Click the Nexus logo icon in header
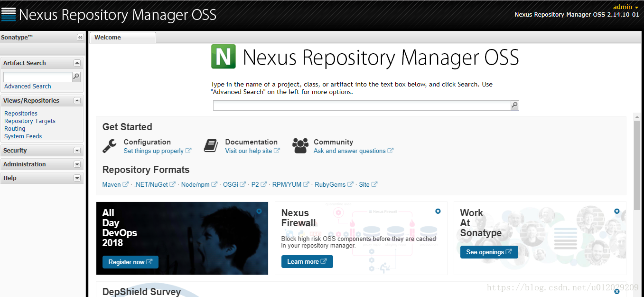The image size is (644, 297). (9, 14)
